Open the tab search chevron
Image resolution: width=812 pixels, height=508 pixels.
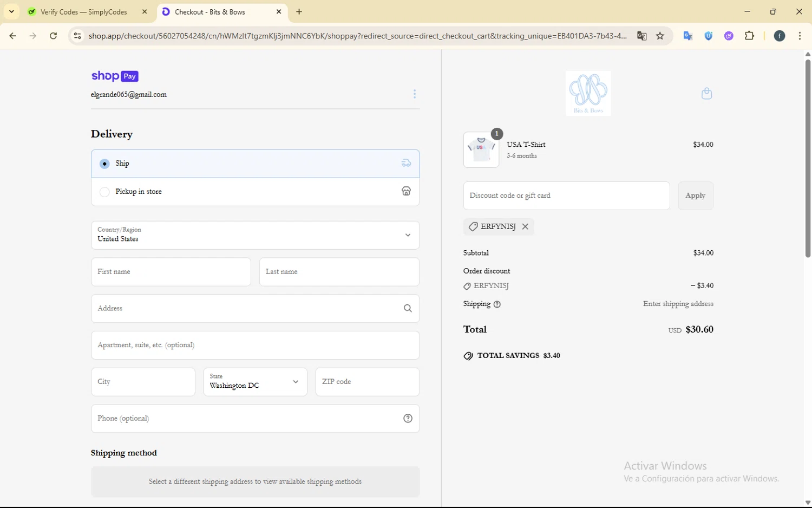tap(11, 11)
